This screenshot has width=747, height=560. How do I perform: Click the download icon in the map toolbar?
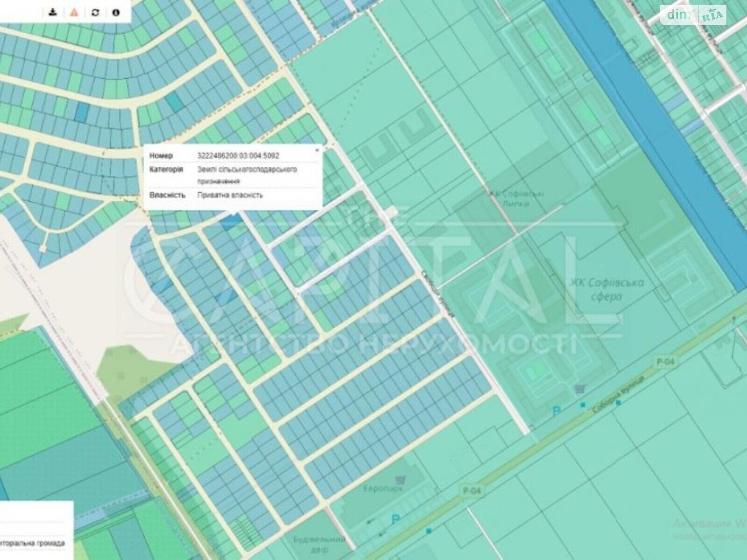53,12
